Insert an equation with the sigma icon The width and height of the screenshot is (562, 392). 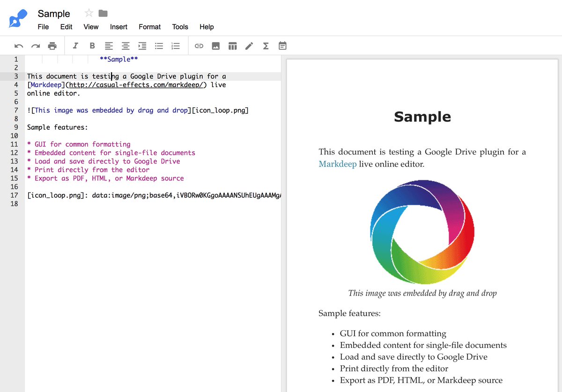[x=266, y=46]
